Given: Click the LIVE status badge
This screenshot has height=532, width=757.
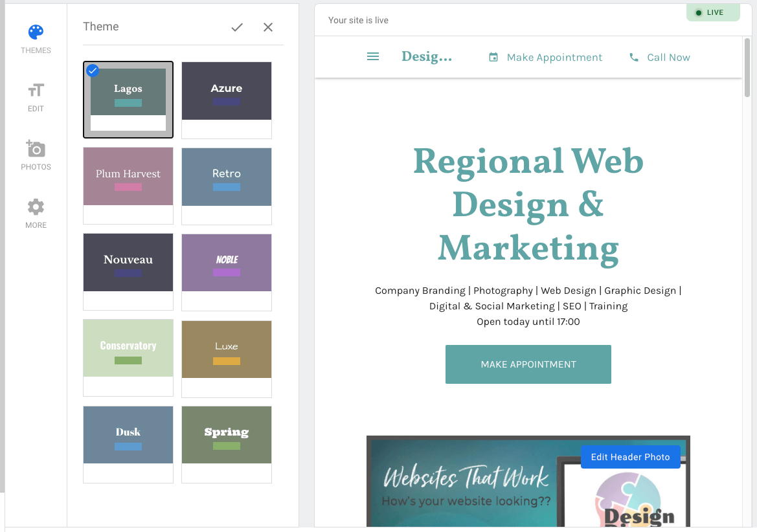Looking at the screenshot, I should click(713, 12).
